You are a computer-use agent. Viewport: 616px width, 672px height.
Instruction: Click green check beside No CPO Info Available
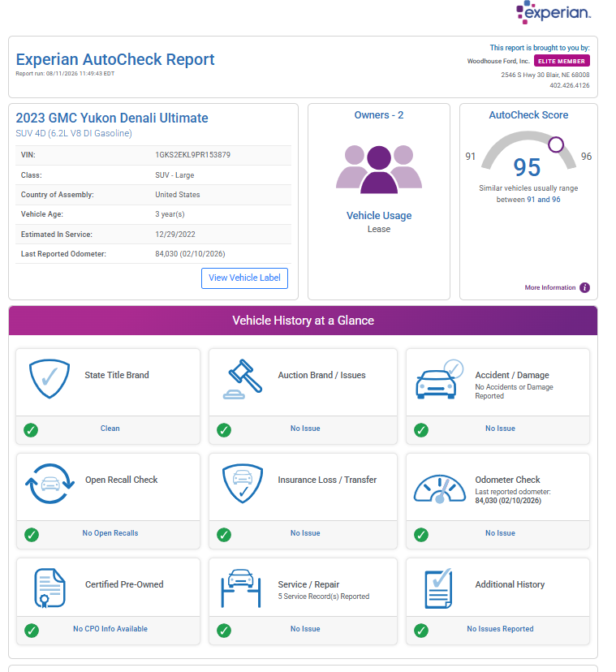[x=32, y=631]
